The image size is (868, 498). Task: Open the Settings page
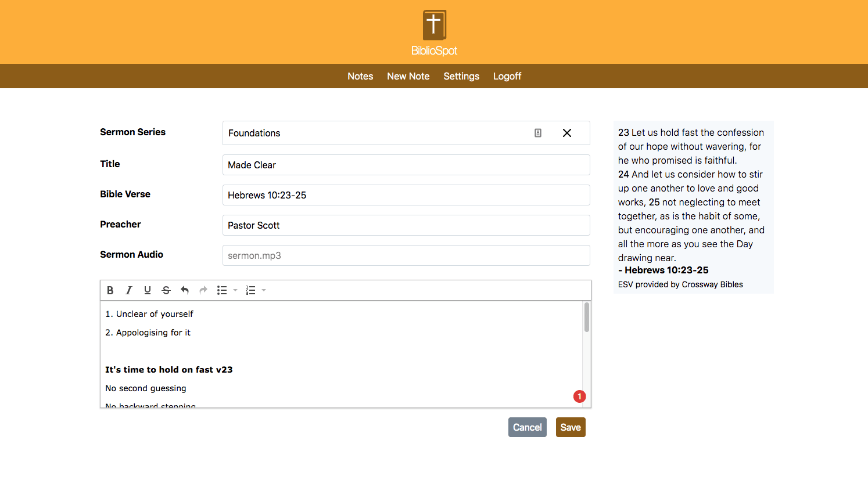coord(461,76)
